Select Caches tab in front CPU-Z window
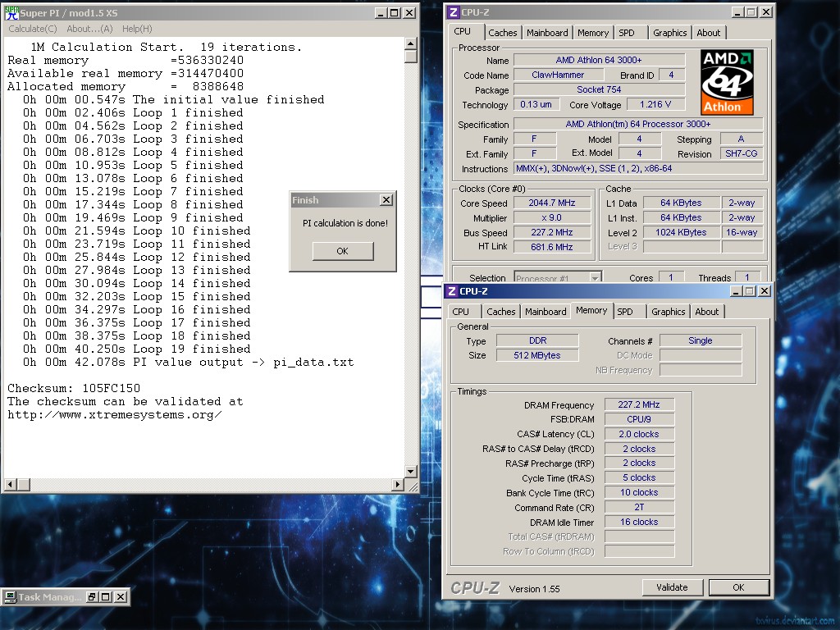840x630 pixels. click(501, 312)
